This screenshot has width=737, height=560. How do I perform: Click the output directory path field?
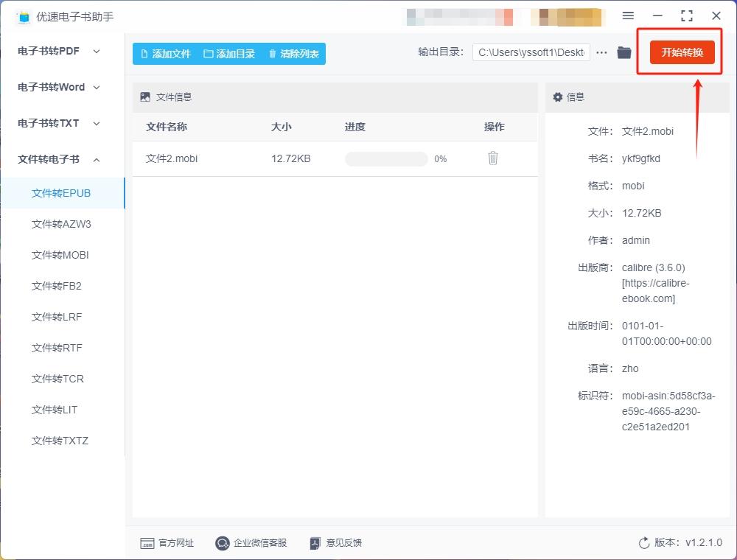(x=531, y=52)
